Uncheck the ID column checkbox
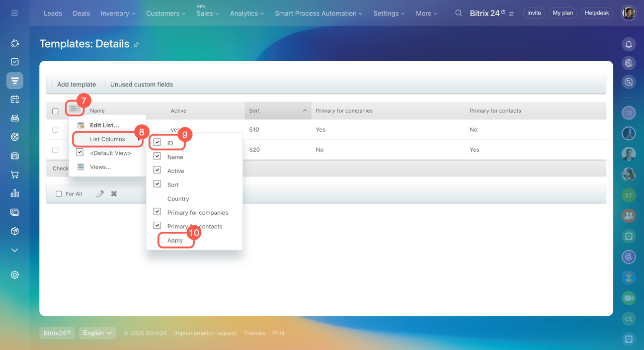Image resolution: width=644 pixels, height=350 pixels. [157, 143]
